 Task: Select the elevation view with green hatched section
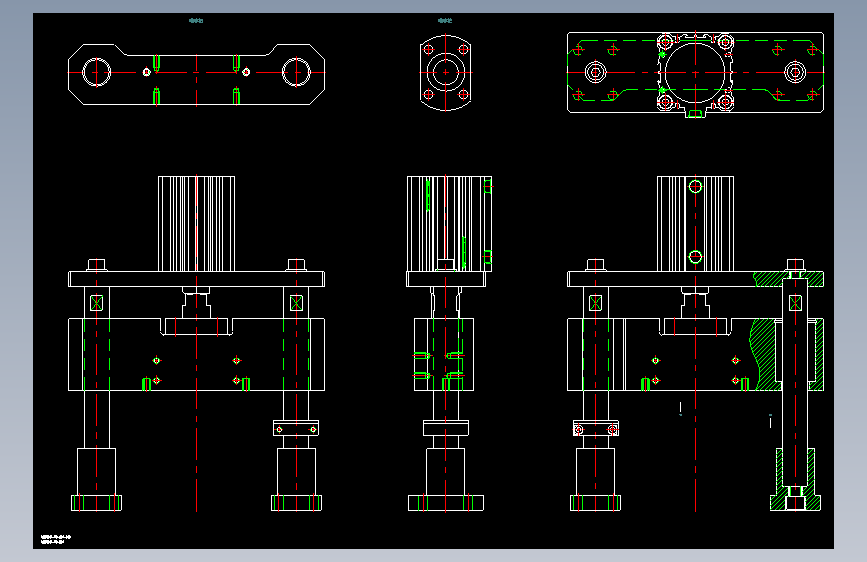click(695, 344)
